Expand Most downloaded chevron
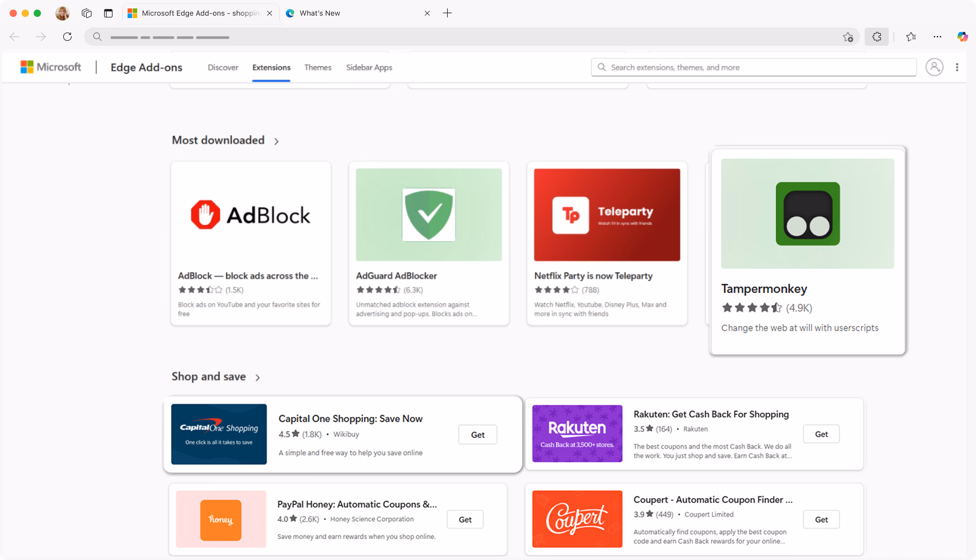The width and height of the screenshot is (976, 560). (276, 141)
